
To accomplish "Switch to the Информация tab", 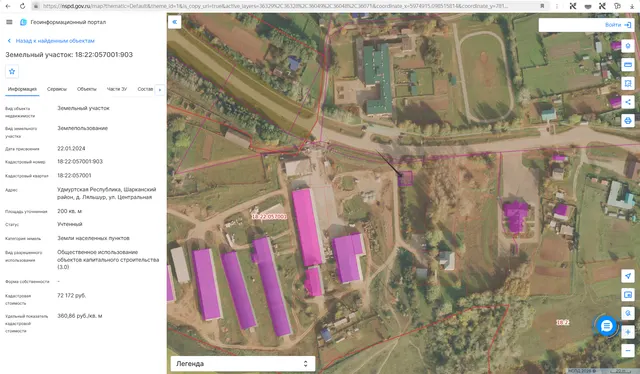I will pyautogui.click(x=22, y=89).
